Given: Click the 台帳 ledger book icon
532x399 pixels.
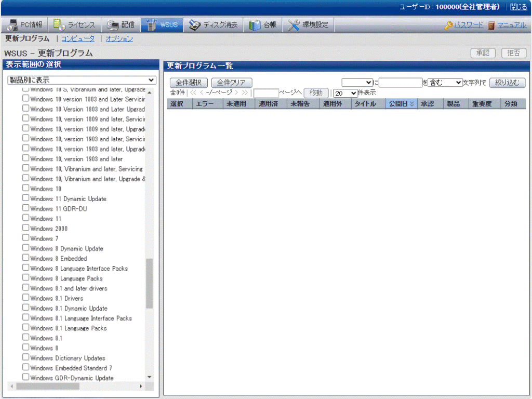Looking at the screenshot, I should [x=255, y=25].
